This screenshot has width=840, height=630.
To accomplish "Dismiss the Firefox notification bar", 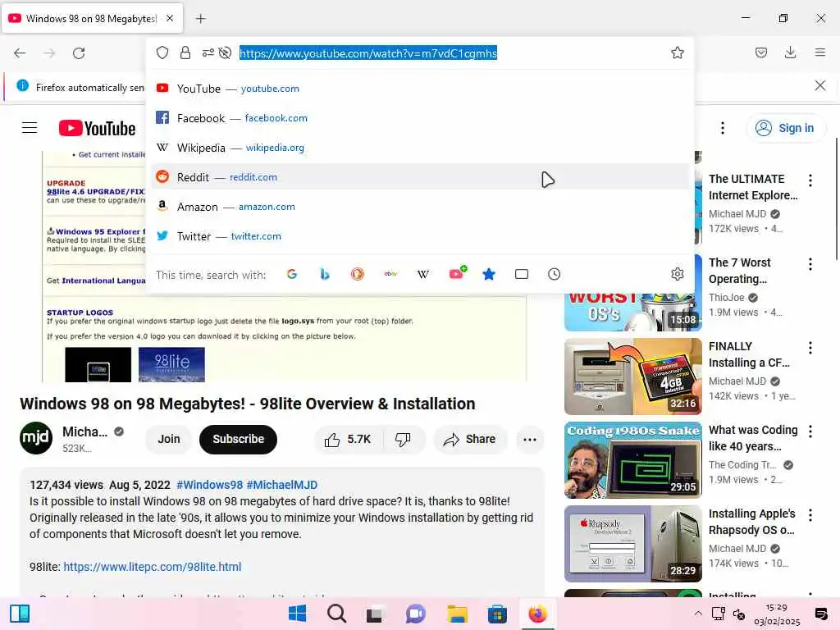I will [819, 85].
